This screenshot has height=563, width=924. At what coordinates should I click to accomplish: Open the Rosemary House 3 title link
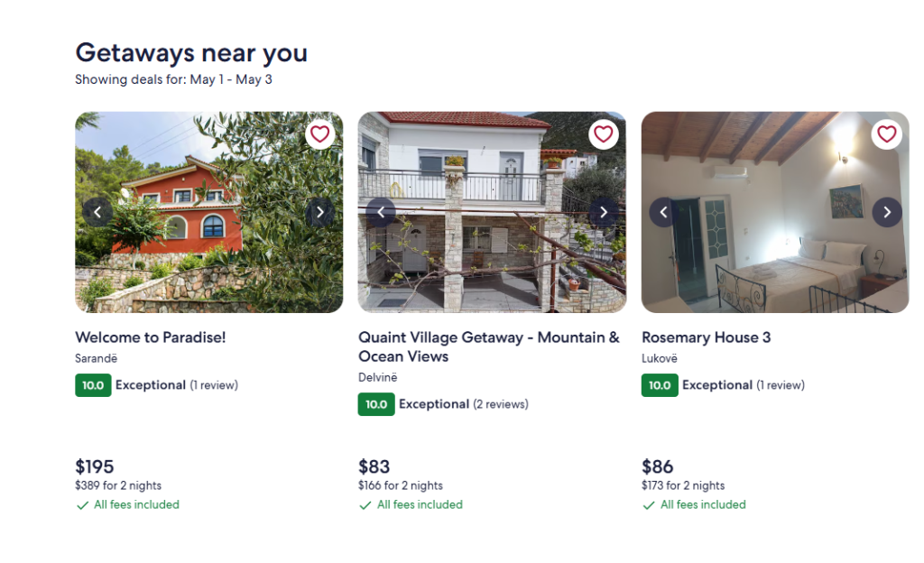(706, 337)
